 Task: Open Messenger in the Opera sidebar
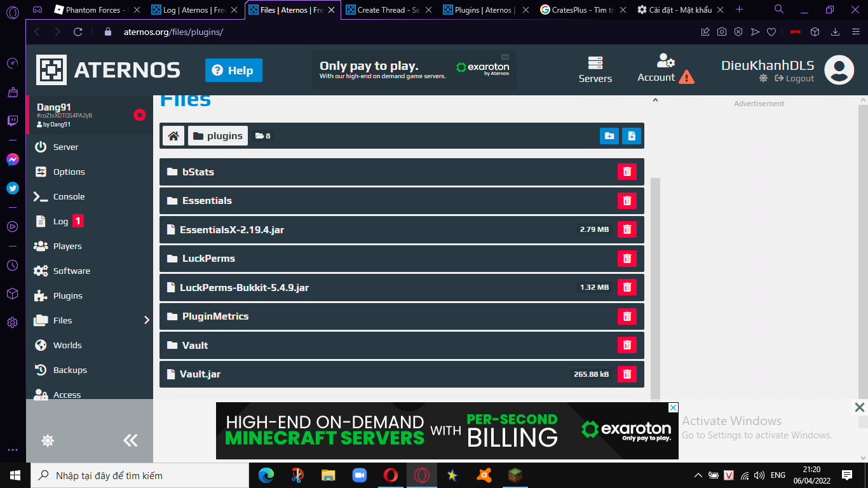coord(13,159)
